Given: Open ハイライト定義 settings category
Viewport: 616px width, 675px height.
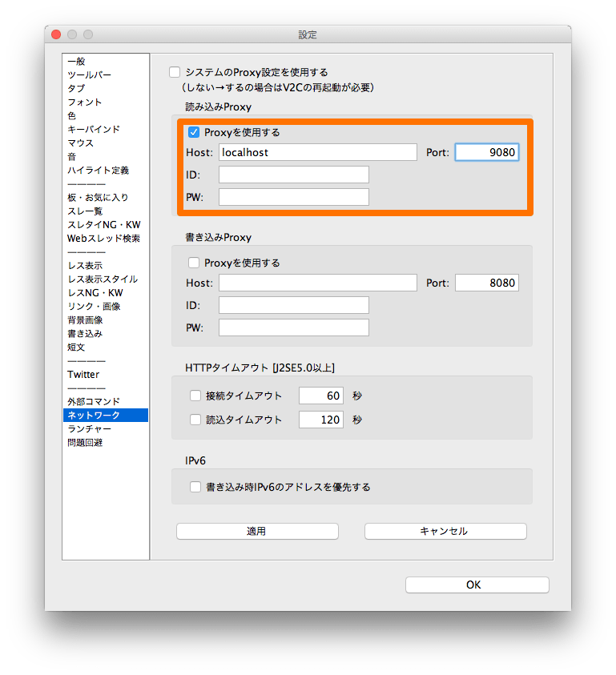Looking at the screenshot, I should pyautogui.click(x=106, y=171).
